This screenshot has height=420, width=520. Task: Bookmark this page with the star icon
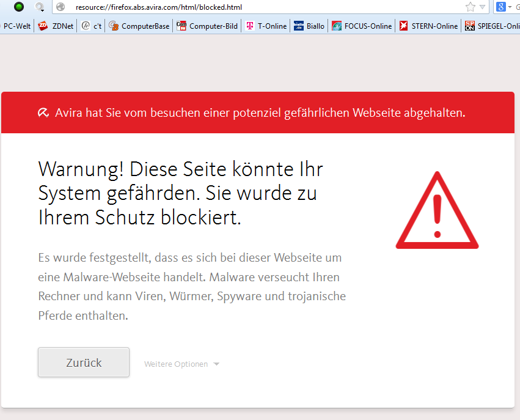pyautogui.click(x=471, y=7)
